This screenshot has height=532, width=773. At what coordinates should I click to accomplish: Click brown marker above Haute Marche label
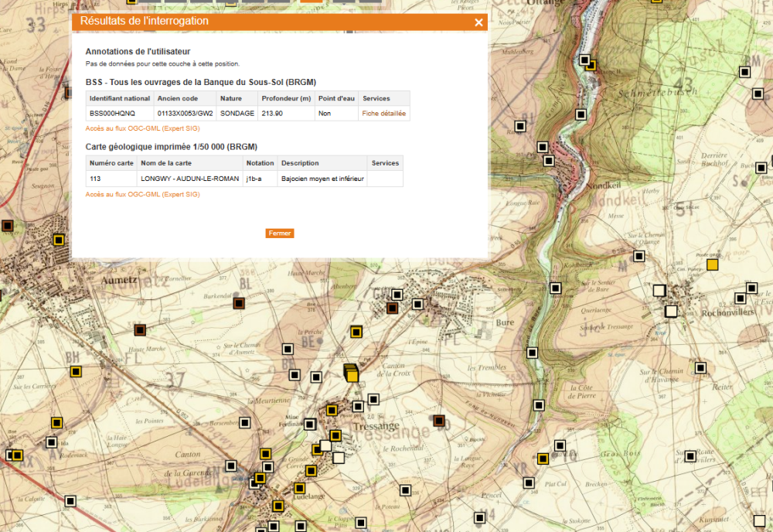tap(140, 330)
